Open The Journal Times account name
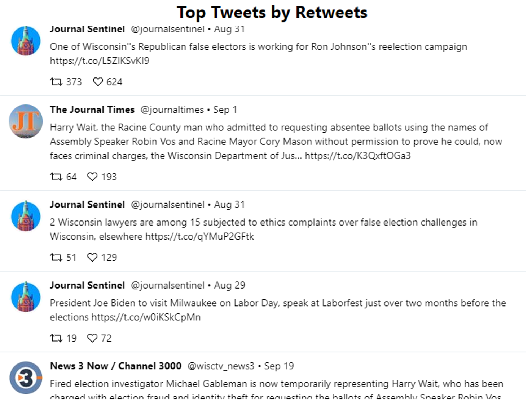 coord(92,110)
